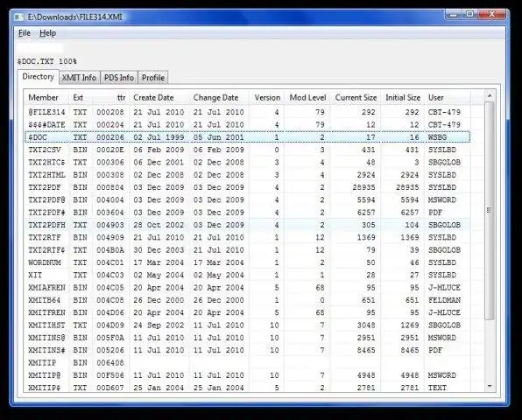Close the FILE314.XMI window
Image resolution: width=522 pixels, height=420 pixels.
[491, 15]
